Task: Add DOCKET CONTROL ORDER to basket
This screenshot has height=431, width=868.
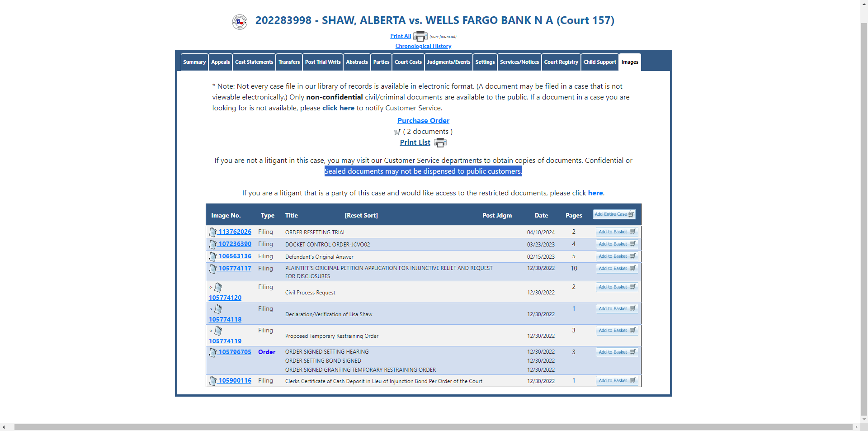Action: [617, 244]
